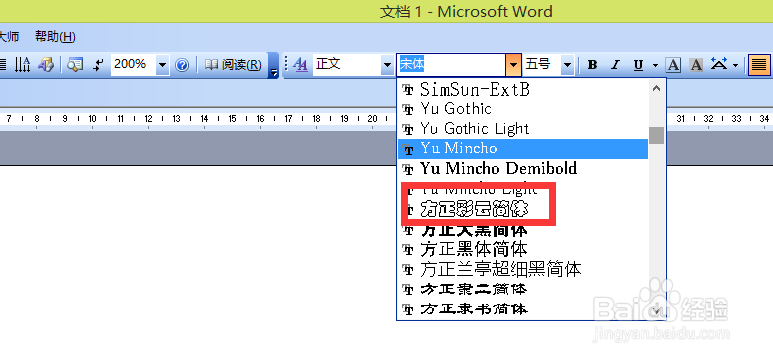Viewport: 773px width, 360px height.
Task: Click the 200% zoom value field
Action: click(x=134, y=65)
